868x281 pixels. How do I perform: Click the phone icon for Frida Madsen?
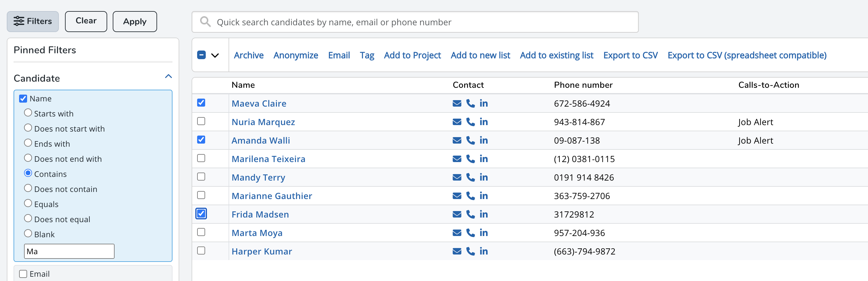[470, 214]
